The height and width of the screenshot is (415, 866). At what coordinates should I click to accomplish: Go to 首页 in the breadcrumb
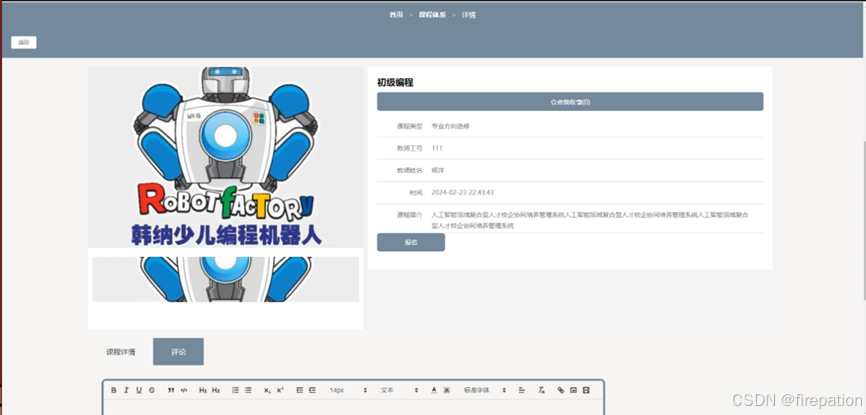pyautogui.click(x=396, y=15)
